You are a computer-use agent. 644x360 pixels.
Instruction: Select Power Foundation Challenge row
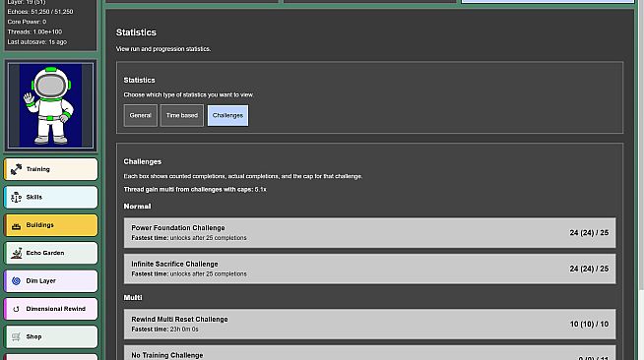[x=369, y=233]
